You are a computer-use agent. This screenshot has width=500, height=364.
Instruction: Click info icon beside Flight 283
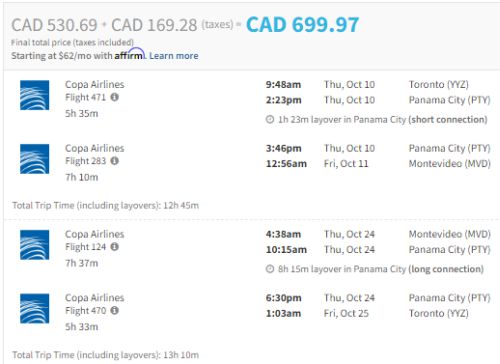tap(114, 161)
